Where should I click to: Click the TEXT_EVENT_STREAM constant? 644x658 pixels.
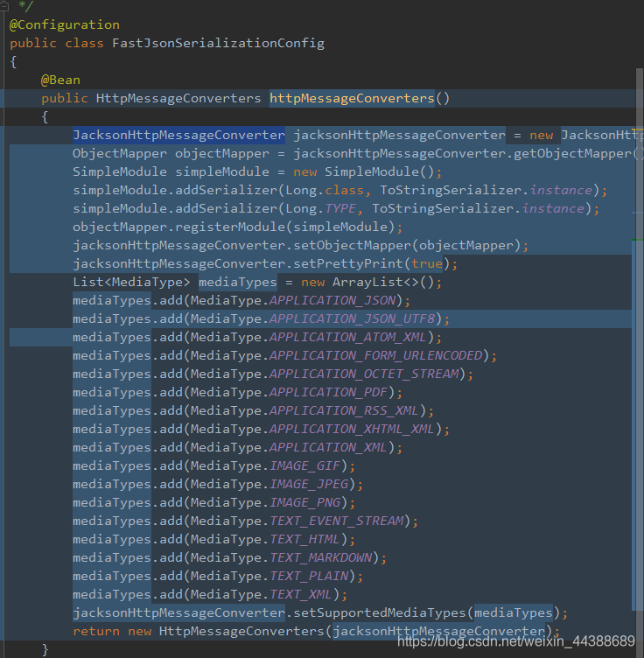(337, 521)
